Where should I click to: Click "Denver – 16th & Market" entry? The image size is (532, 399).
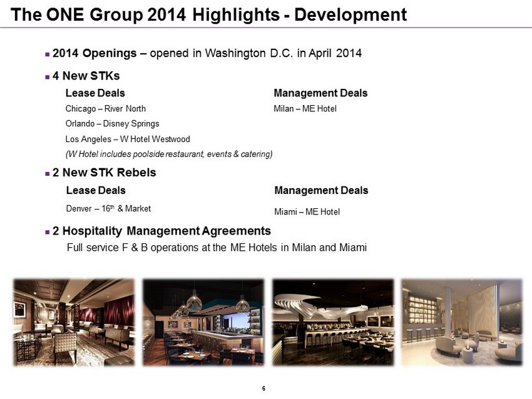[x=108, y=208]
